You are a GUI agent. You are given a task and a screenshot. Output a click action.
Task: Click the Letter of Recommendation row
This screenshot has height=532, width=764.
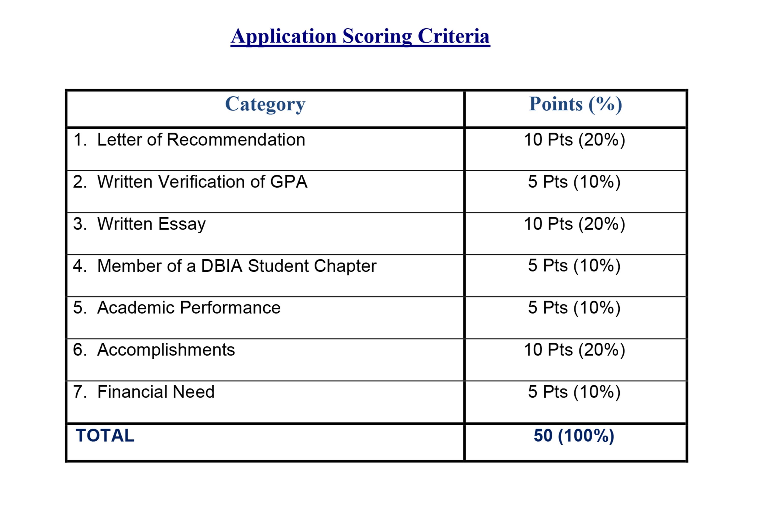click(376, 149)
